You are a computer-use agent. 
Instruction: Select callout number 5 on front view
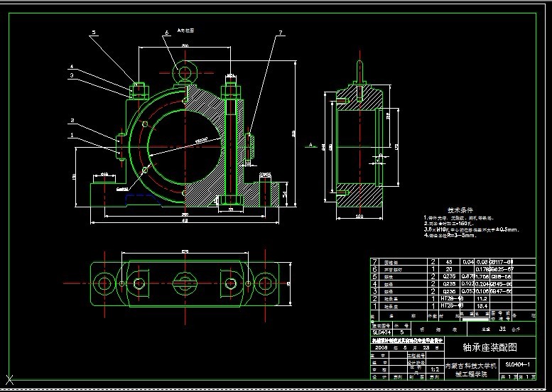(94, 33)
